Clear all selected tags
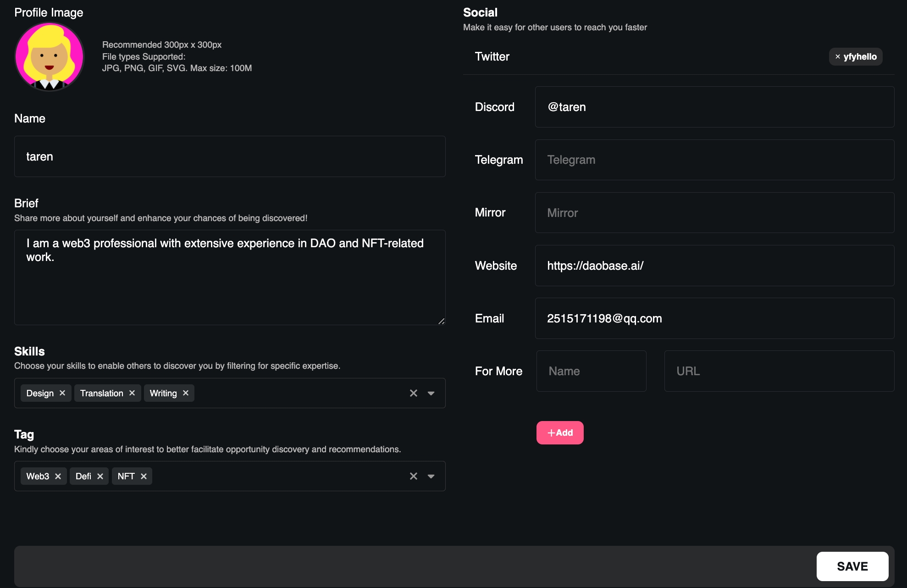The height and width of the screenshot is (588, 907). click(414, 476)
